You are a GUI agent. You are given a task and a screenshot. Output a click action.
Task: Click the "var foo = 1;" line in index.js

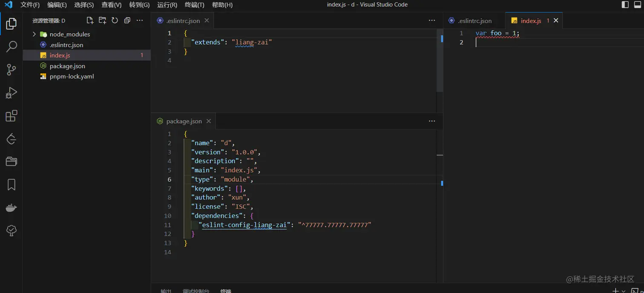(x=497, y=33)
